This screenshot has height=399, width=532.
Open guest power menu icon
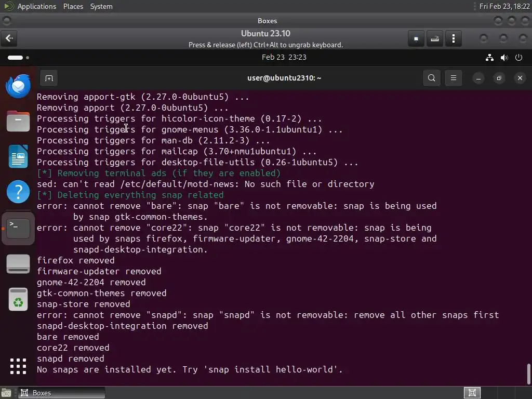coord(519,58)
